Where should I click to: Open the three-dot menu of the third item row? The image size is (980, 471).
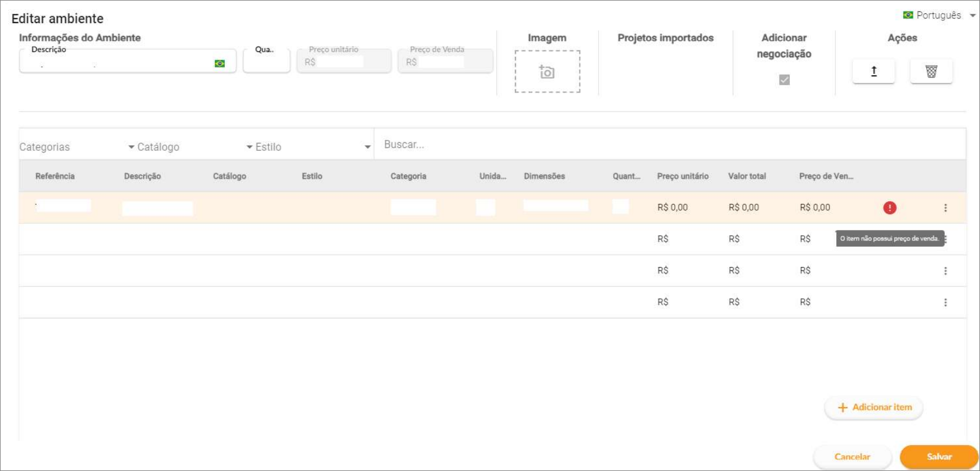point(945,270)
